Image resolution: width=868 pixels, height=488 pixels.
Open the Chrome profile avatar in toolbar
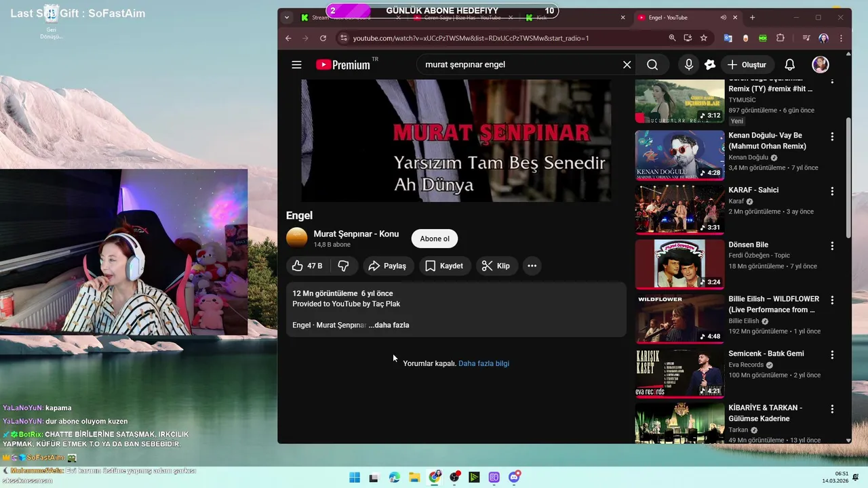click(824, 38)
